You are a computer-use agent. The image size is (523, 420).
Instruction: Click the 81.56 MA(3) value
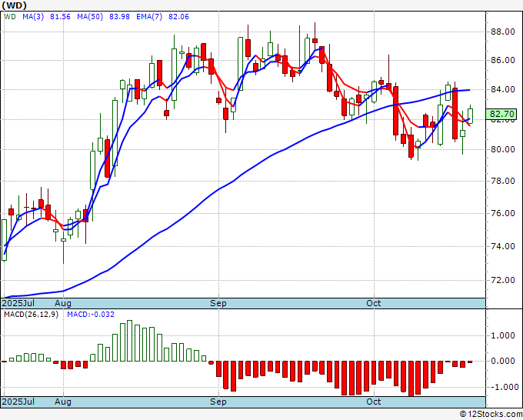click(x=60, y=17)
